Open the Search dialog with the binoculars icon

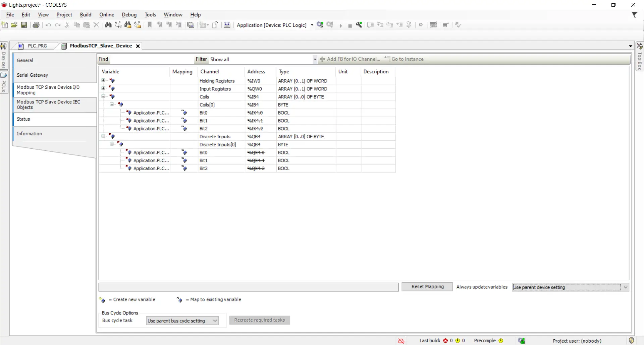(x=108, y=25)
